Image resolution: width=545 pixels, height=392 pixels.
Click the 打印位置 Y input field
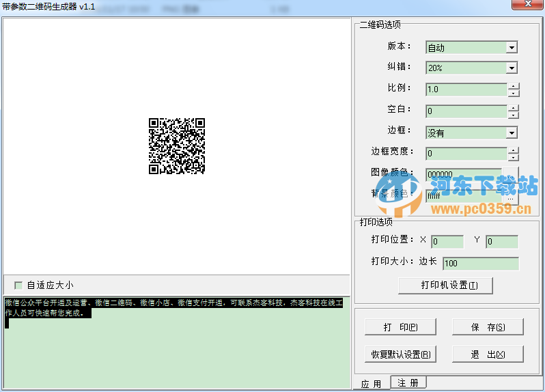[502, 242]
